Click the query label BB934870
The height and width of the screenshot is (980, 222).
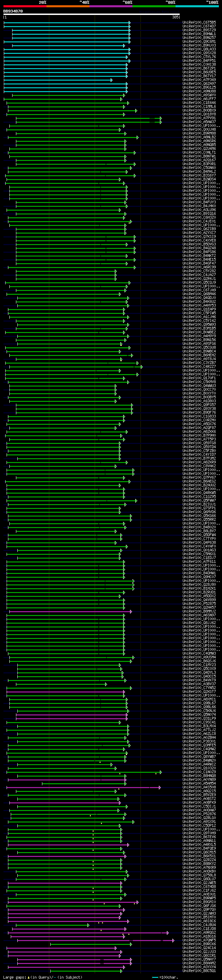click(13, 11)
